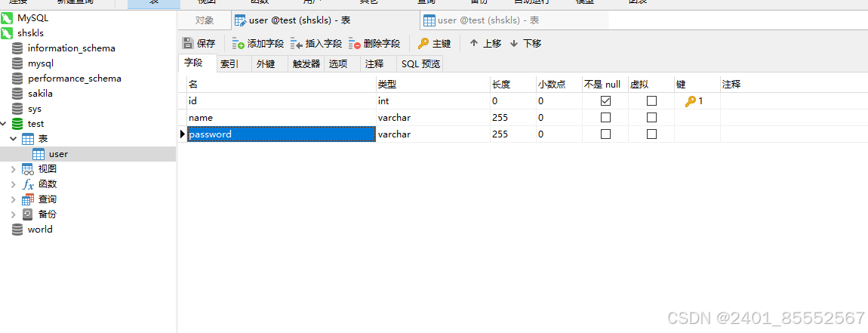The height and width of the screenshot is (333, 868).
Task: Click the row indicator arrow beside password
Action: [x=183, y=134]
